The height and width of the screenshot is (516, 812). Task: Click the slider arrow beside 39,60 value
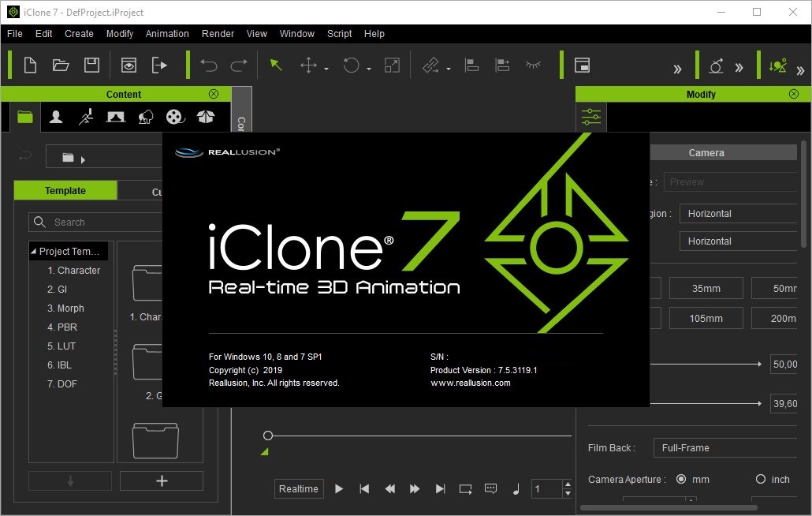click(x=759, y=403)
